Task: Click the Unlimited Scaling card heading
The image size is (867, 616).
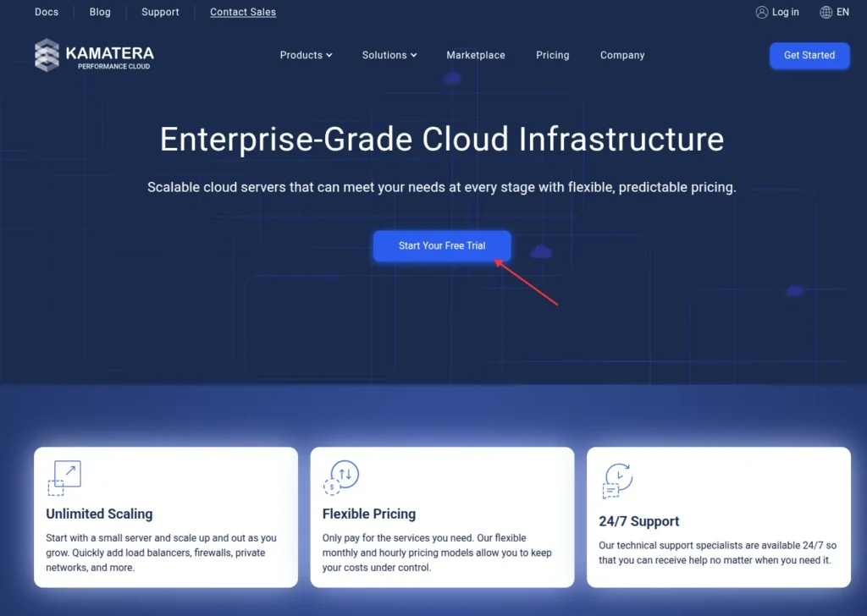Action: pos(99,514)
